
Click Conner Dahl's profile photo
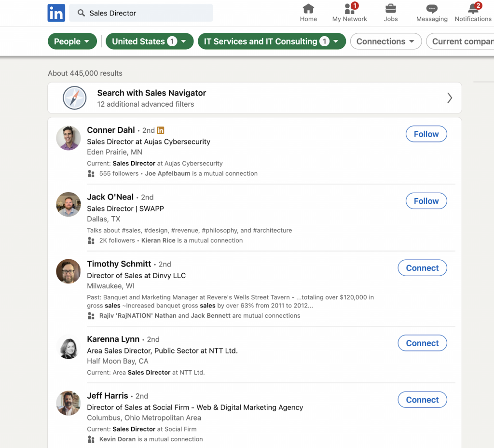point(69,138)
